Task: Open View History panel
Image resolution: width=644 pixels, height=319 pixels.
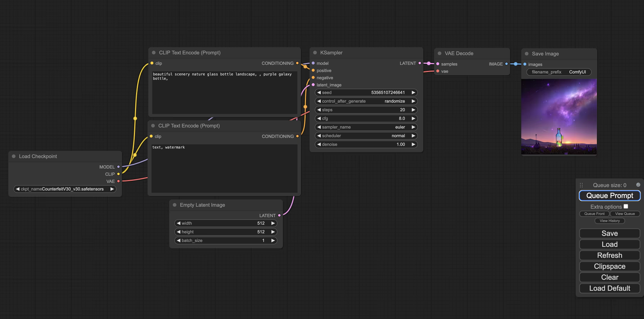Action: 609,221
